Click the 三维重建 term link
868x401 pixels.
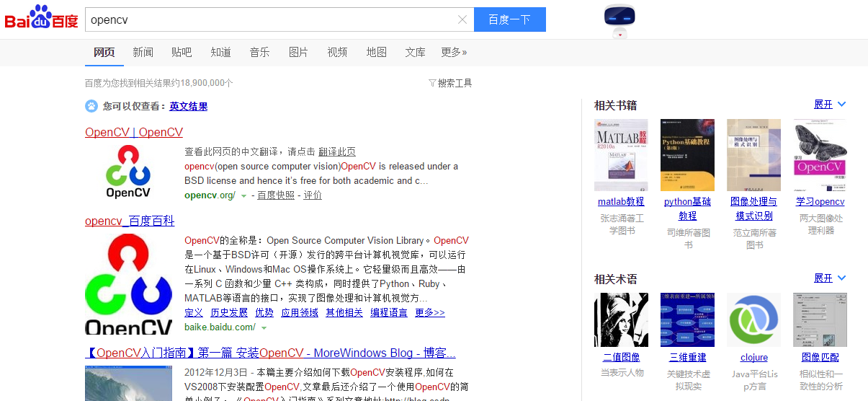point(688,358)
